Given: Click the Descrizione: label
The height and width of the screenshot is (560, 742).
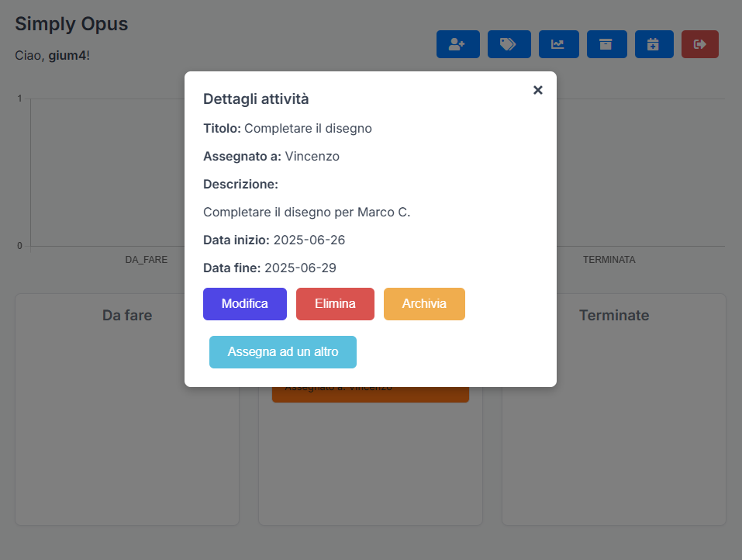Looking at the screenshot, I should (240, 184).
